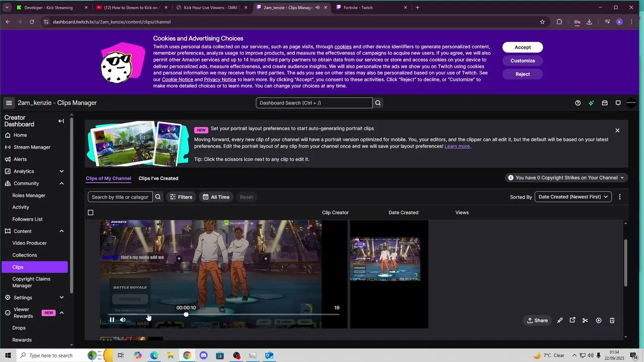Open the Cookie Notice link
Screen dimensions: 644x362
pos(177,79)
